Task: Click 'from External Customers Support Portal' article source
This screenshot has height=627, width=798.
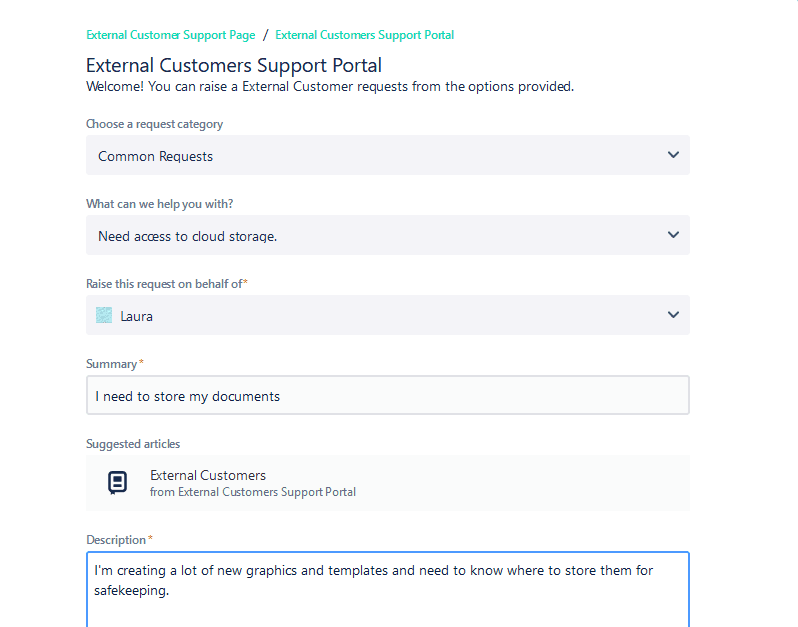Action: (252, 492)
